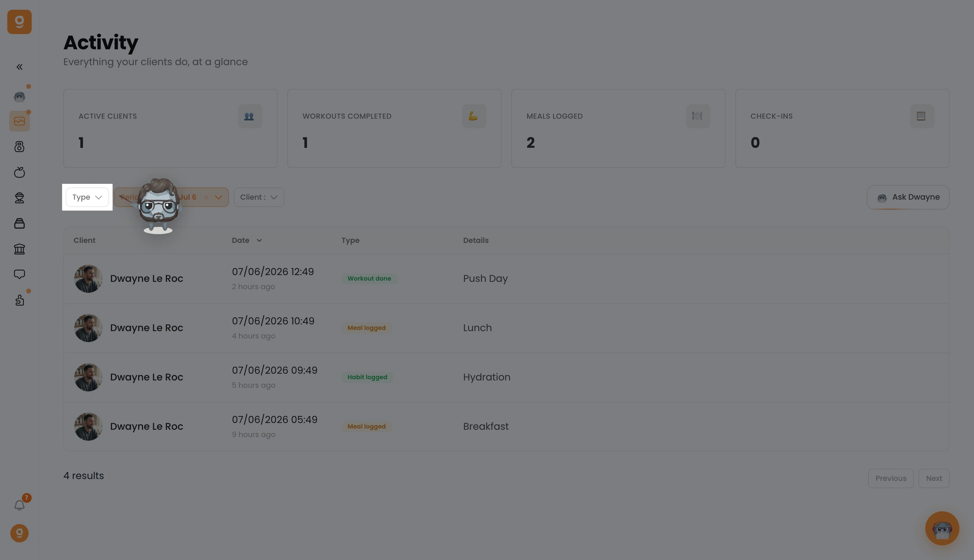The image size is (974, 560).
Task: Open the coach person icon in sidebar
Action: click(19, 198)
